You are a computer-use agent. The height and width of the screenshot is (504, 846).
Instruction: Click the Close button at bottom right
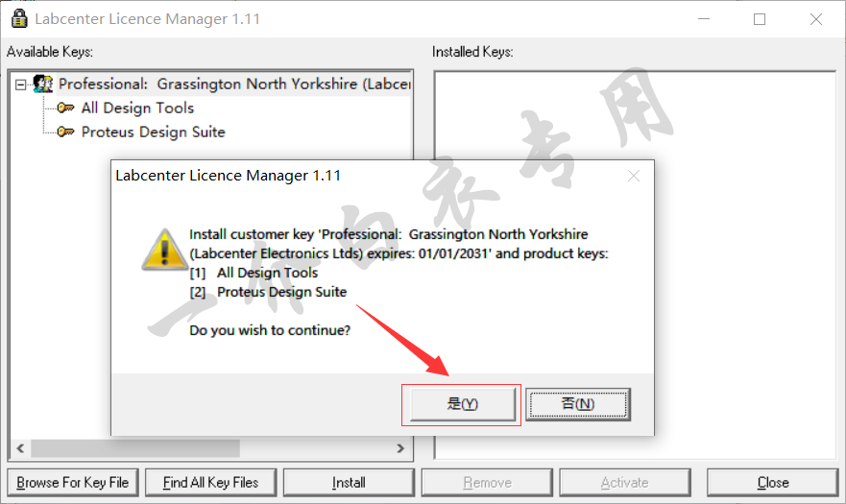(x=773, y=483)
